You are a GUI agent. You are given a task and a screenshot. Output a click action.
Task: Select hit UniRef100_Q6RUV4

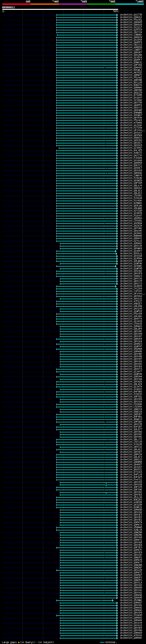pyautogui.click(x=131, y=339)
